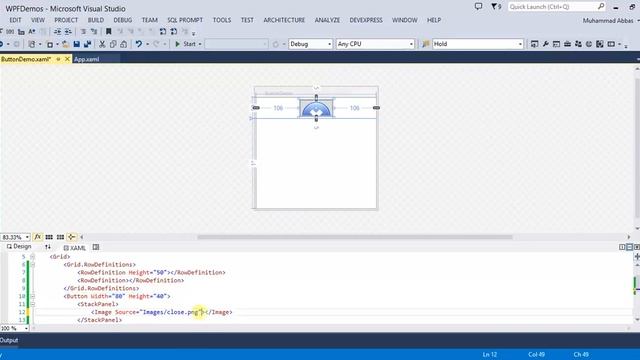
Task: Click the expand pane icon next to XAML tab
Action: pos(96,247)
